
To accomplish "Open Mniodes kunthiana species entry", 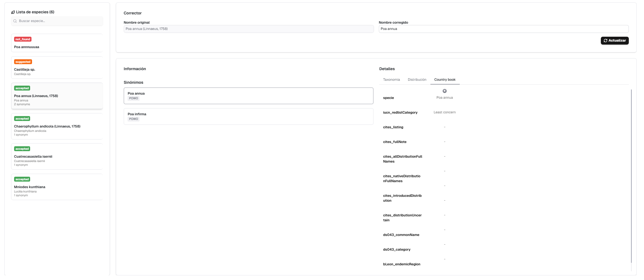I will pos(57,187).
